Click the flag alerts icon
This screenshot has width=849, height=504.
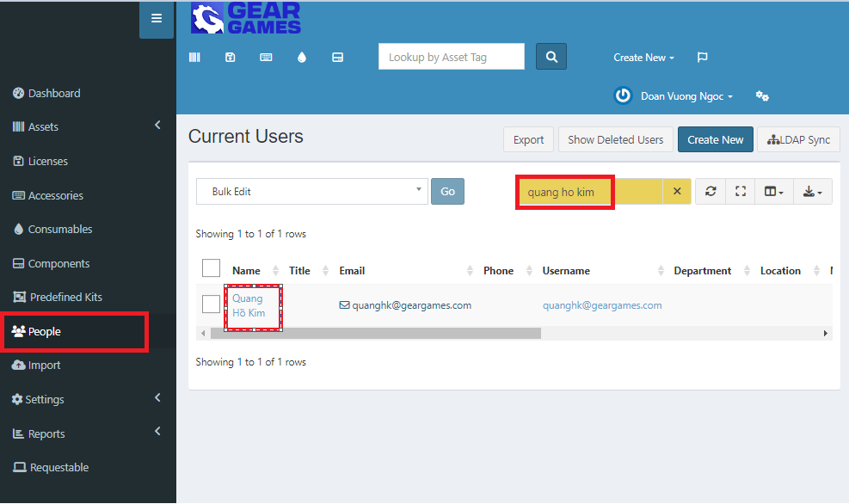[702, 58]
